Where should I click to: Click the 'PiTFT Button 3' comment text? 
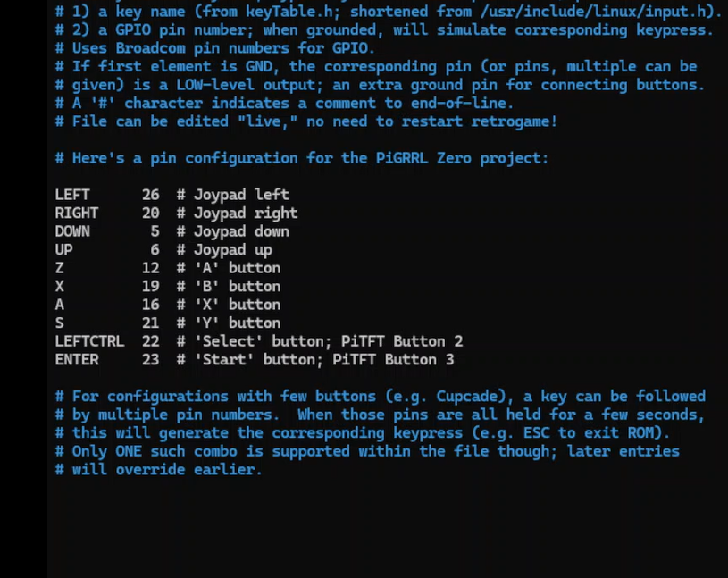pyautogui.click(x=393, y=360)
